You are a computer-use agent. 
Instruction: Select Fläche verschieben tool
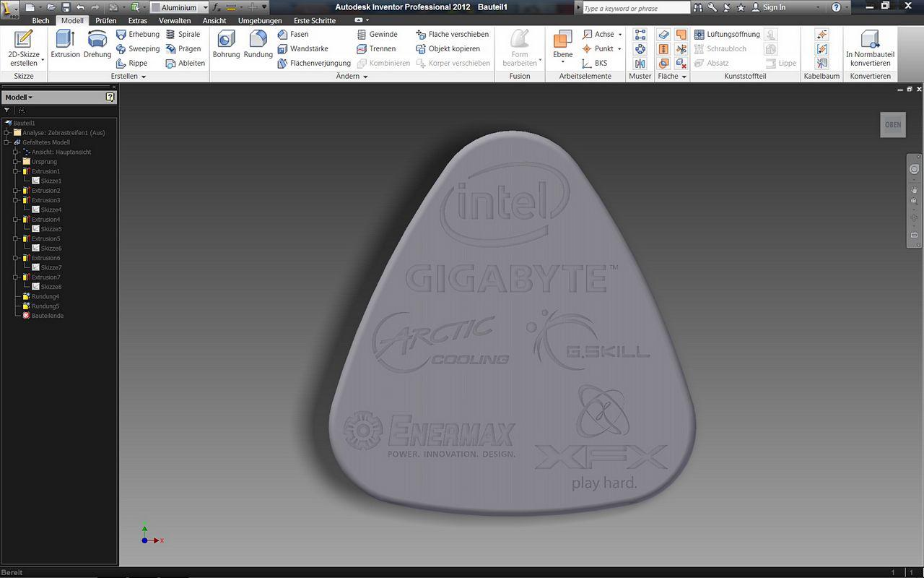tap(453, 34)
